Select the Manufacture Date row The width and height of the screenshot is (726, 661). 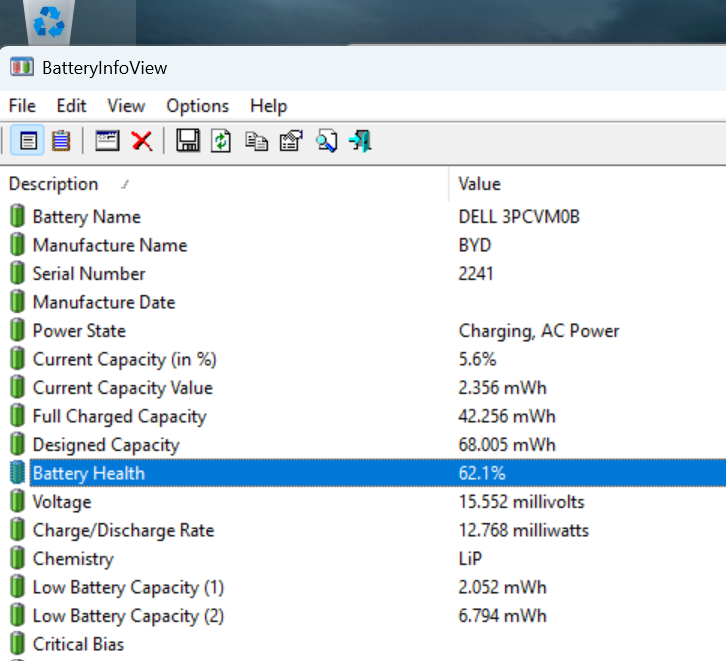[363, 302]
